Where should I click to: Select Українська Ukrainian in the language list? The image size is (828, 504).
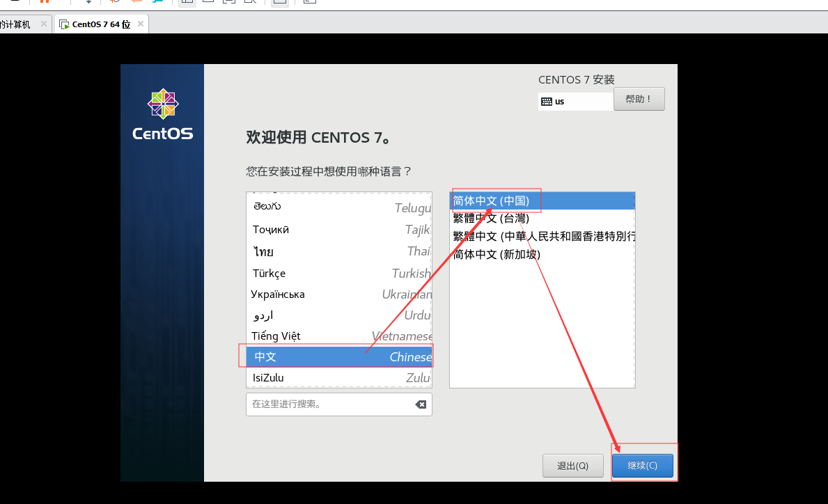tap(339, 294)
